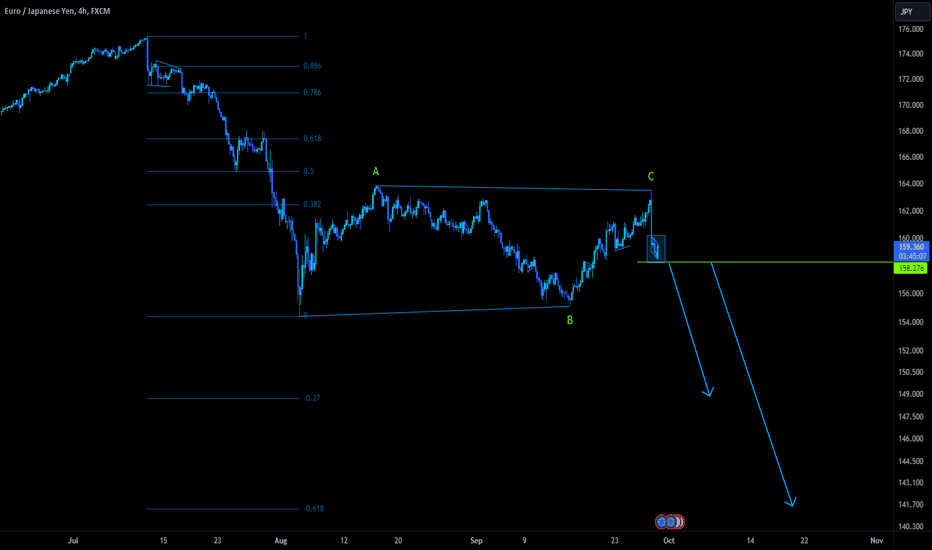Click the 0.786 Fibonacci level label
Image resolution: width=932 pixels, height=550 pixels.
coord(312,92)
